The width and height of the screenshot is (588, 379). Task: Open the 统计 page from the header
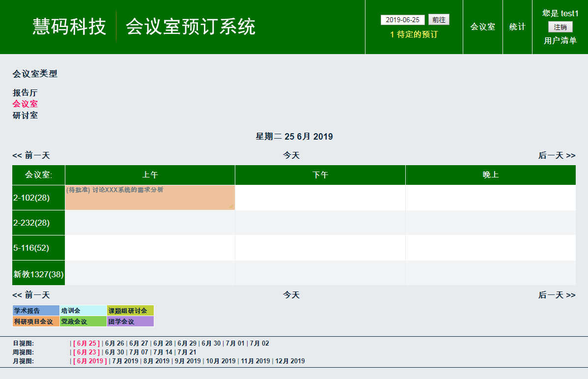click(x=517, y=27)
